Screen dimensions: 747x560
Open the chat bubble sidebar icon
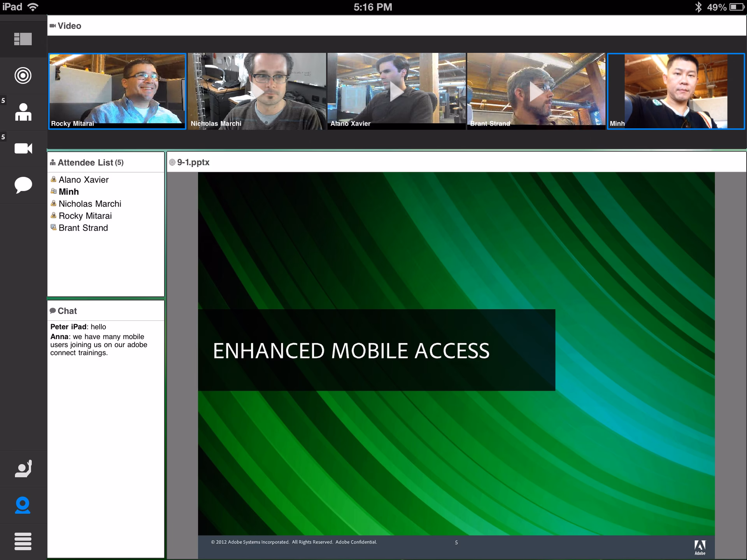click(x=23, y=185)
